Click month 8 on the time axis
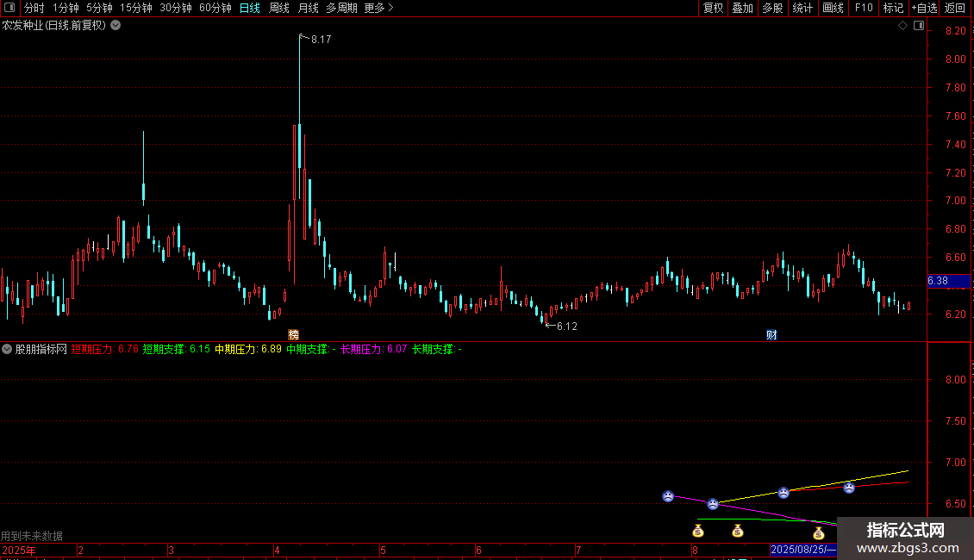974x560 pixels. pos(695,550)
